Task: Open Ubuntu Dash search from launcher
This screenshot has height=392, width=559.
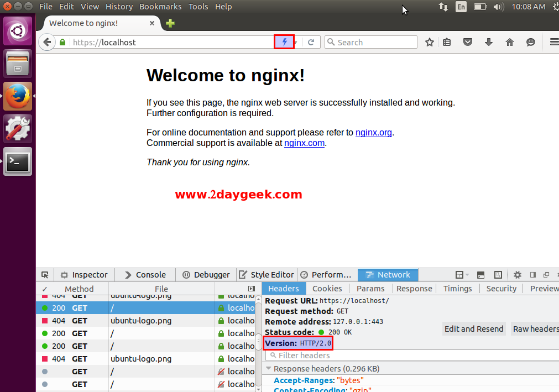Action: 18,31
